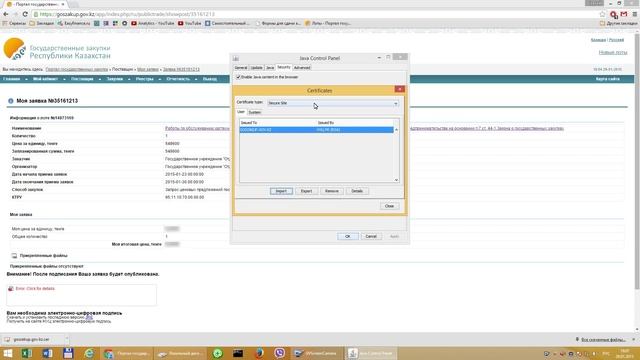The width and height of the screenshot is (640, 360).
Task: Click the browser back arrow
Action: [6, 14]
